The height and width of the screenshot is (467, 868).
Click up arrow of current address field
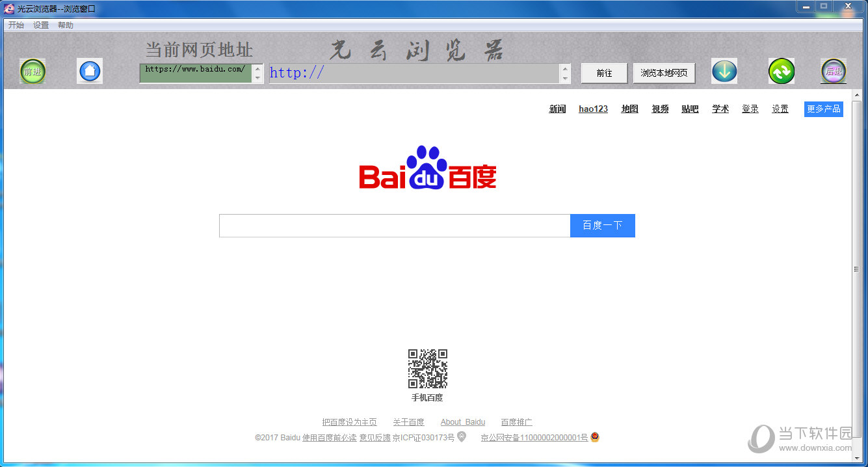pyautogui.click(x=257, y=68)
